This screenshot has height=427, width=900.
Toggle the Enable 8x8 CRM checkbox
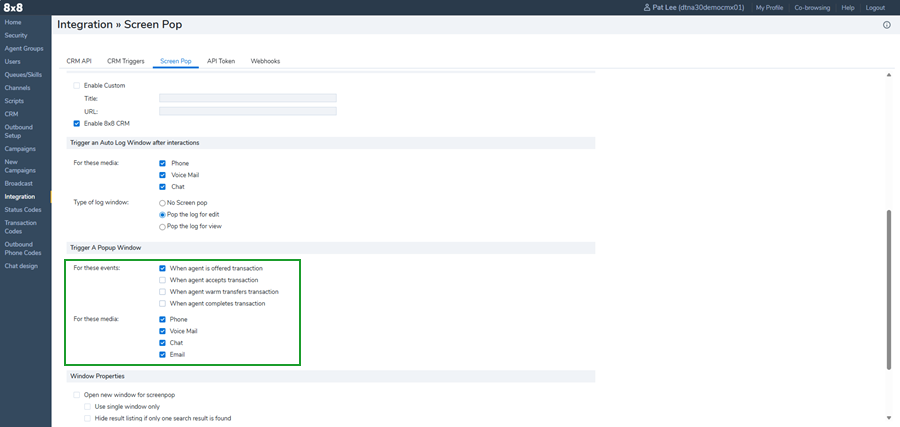click(x=77, y=123)
